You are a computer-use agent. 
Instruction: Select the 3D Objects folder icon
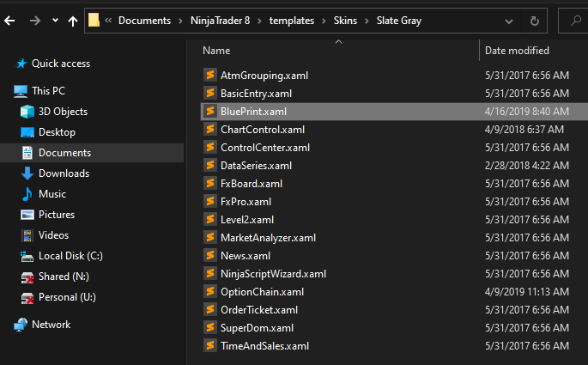coord(26,112)
